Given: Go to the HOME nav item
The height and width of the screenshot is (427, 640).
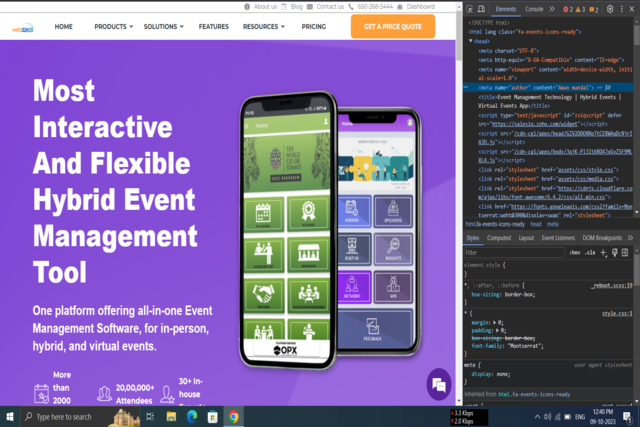Looking at the screenshot, I should click(x=63, y=27).
